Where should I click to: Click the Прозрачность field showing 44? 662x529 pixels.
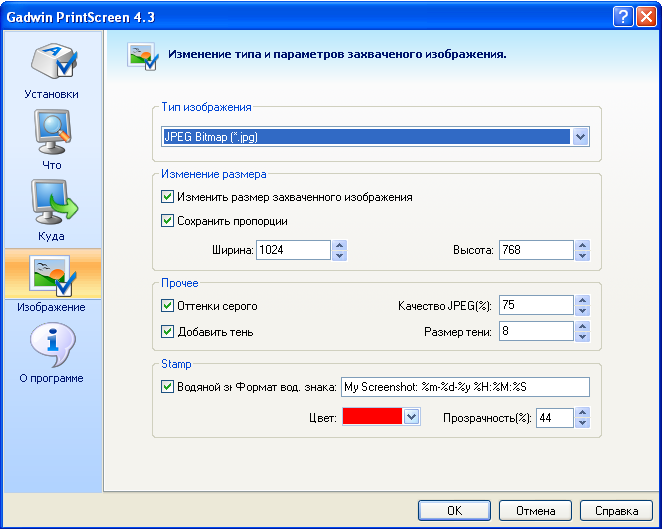tap(555, 418)
